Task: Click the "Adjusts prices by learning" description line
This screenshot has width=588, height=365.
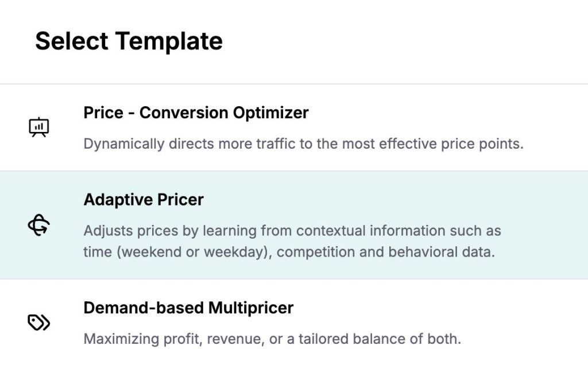Action: (x=292, y=231)
